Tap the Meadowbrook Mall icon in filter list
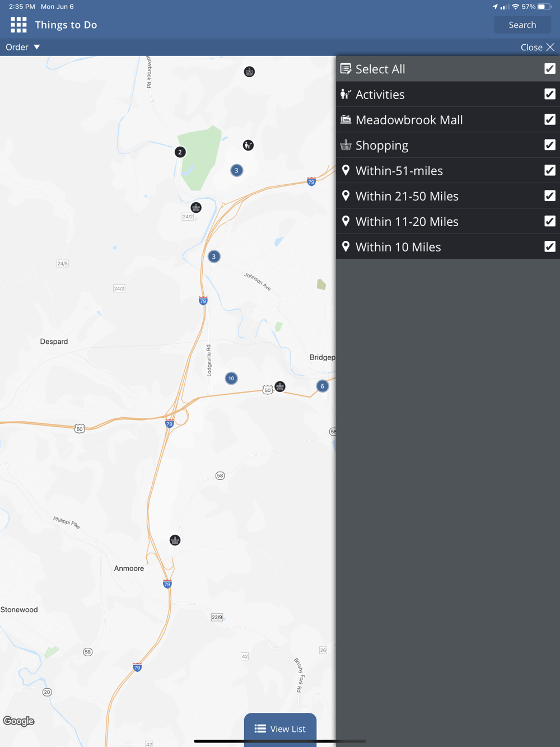This screenshot has height=747, width=560. [x=346, y=119]
